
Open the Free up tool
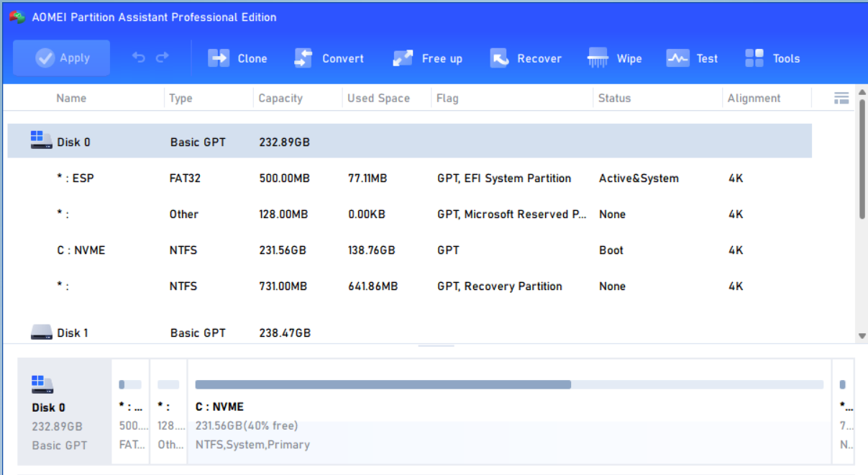[427, 59]
